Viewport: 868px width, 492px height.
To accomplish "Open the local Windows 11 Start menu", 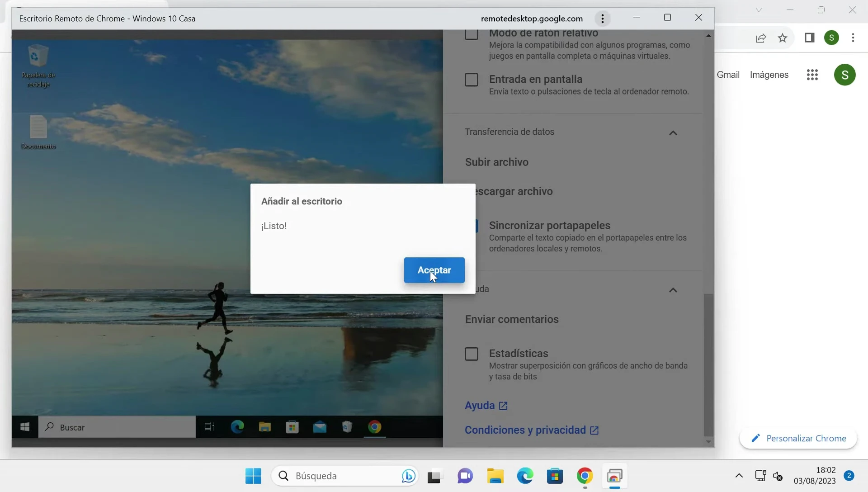I will pyautogui.click(x=253, y=476).
